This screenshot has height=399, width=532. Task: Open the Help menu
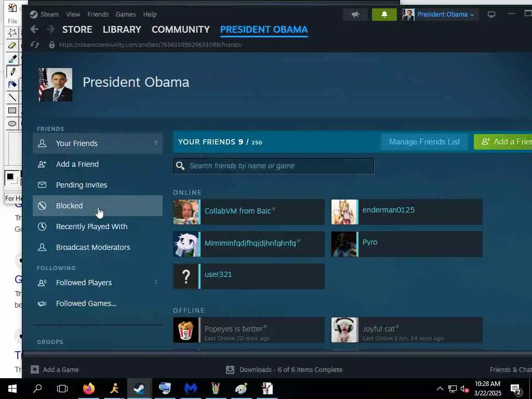pos(150,14)
